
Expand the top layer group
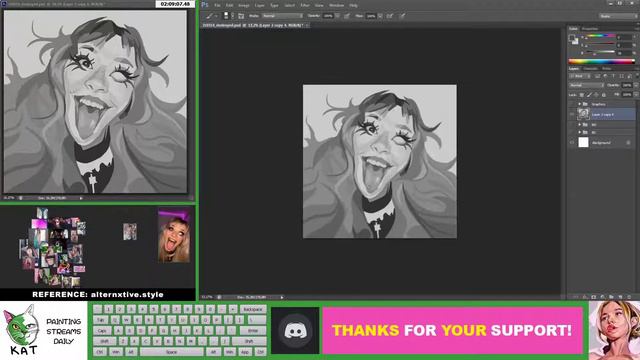(580, 104)
